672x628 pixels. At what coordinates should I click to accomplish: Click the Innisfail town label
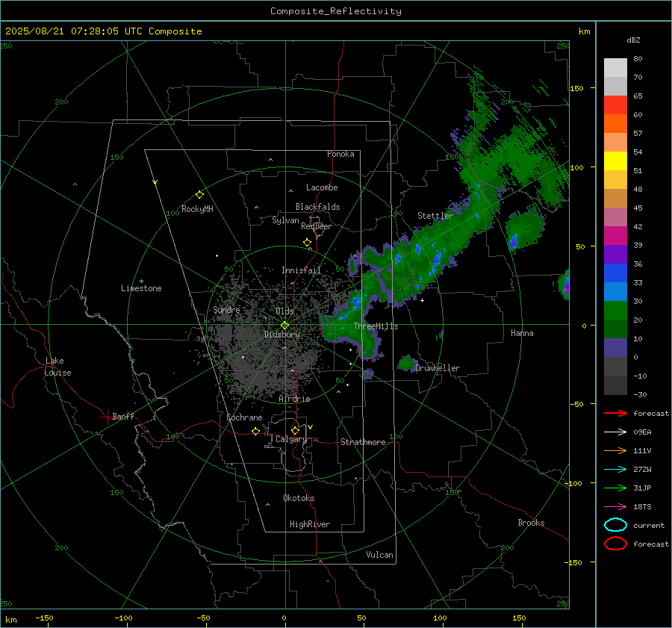pyautogui.click(x=301, y=270)
